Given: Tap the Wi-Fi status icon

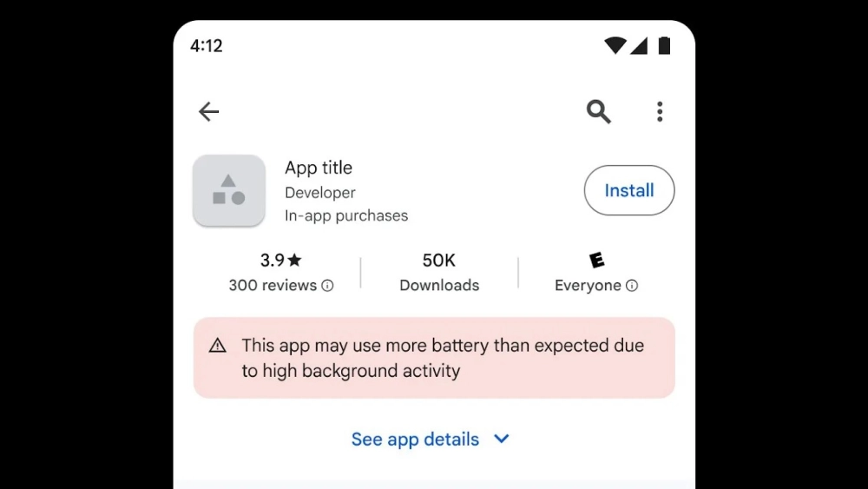Looking at the screenshot, I should pos(615,45).
